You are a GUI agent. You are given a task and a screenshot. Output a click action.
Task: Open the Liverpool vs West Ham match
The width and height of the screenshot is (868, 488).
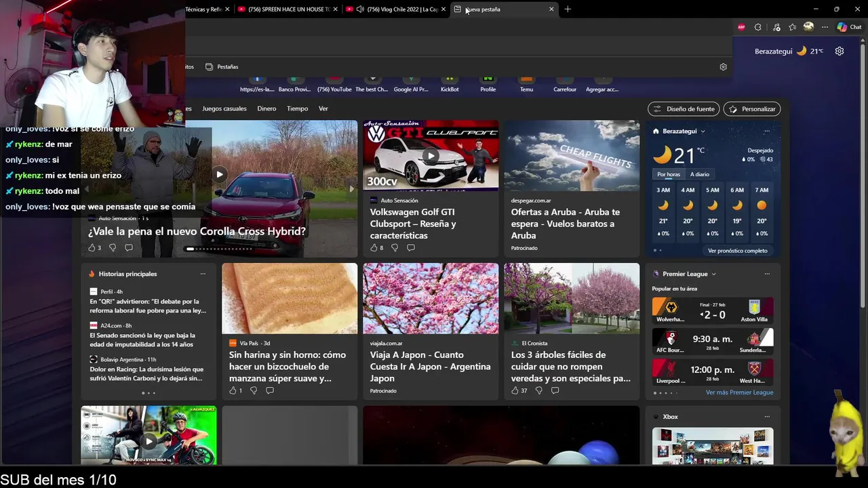pyautogui.click(x=713, y=371)
